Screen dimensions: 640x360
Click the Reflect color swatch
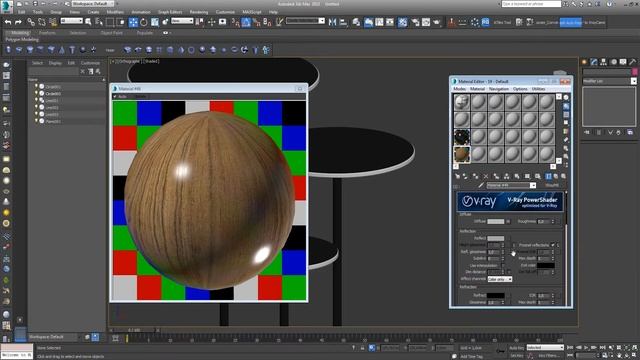[x=496, y=238]
